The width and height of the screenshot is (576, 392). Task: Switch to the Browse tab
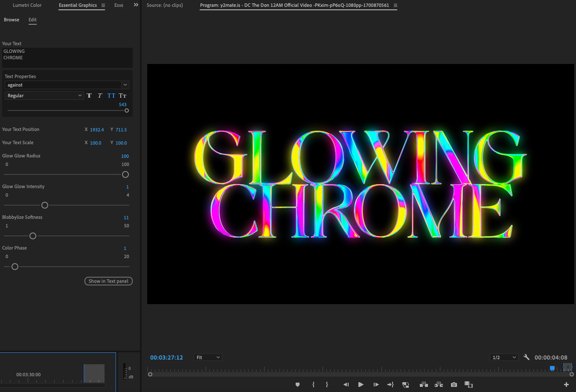tap(12, 20)
